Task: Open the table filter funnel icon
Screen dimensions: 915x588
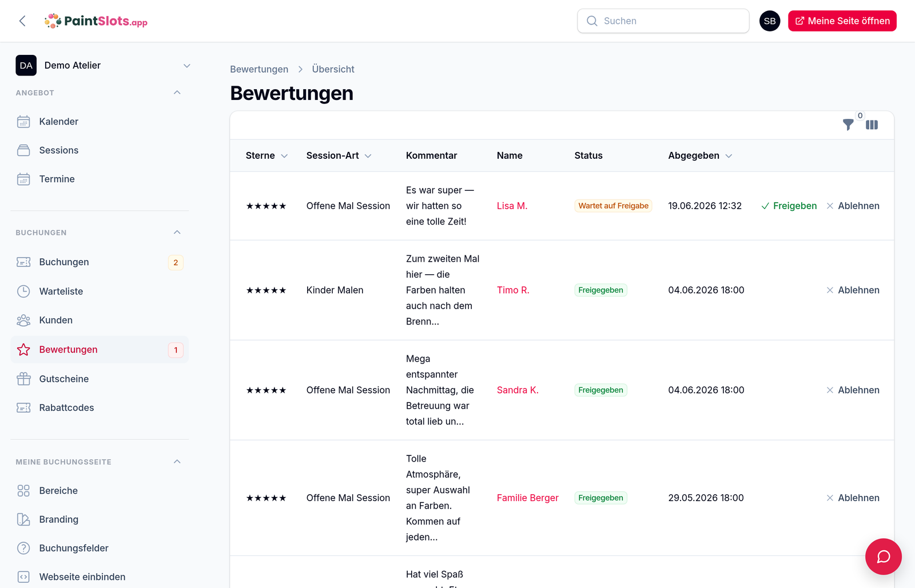Action: [x=848, y=125]
